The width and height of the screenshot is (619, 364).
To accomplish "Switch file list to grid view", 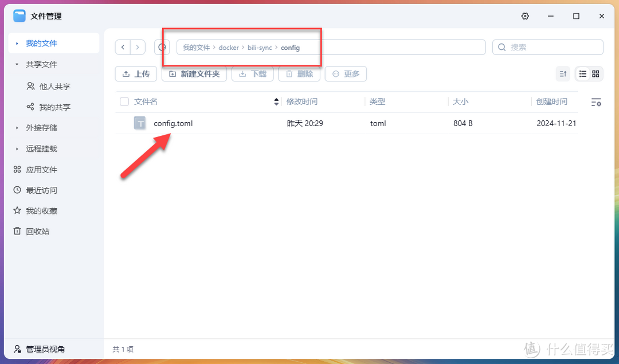I will point(596,73).
